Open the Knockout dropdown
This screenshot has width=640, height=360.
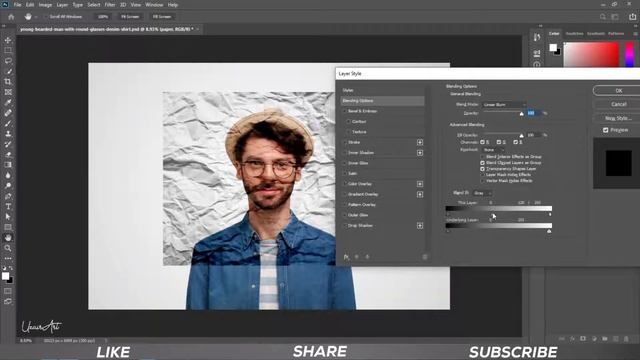pos(494,150)
